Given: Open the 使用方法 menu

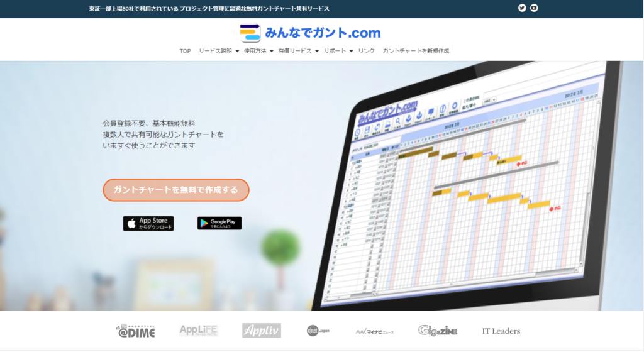Looking at the screenshot, I should (255, 51).
